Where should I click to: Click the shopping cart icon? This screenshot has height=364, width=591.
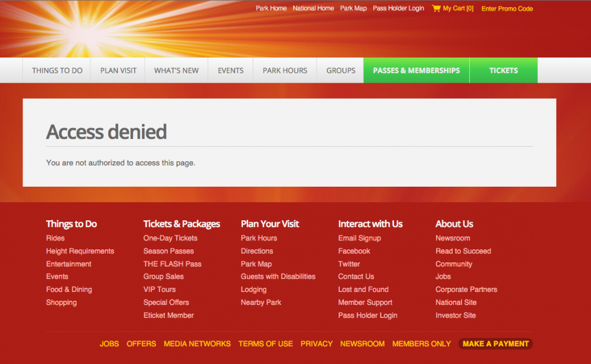(436, 8)
